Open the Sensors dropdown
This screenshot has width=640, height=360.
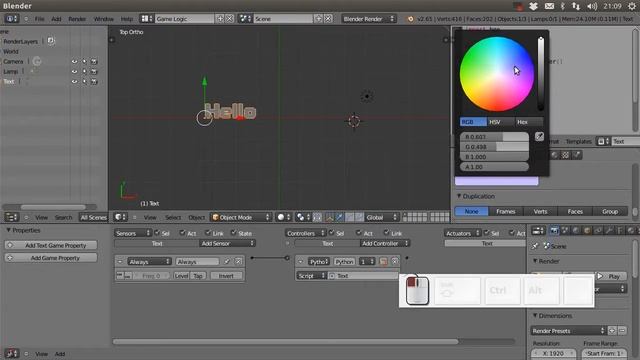[x=133, y=233]
